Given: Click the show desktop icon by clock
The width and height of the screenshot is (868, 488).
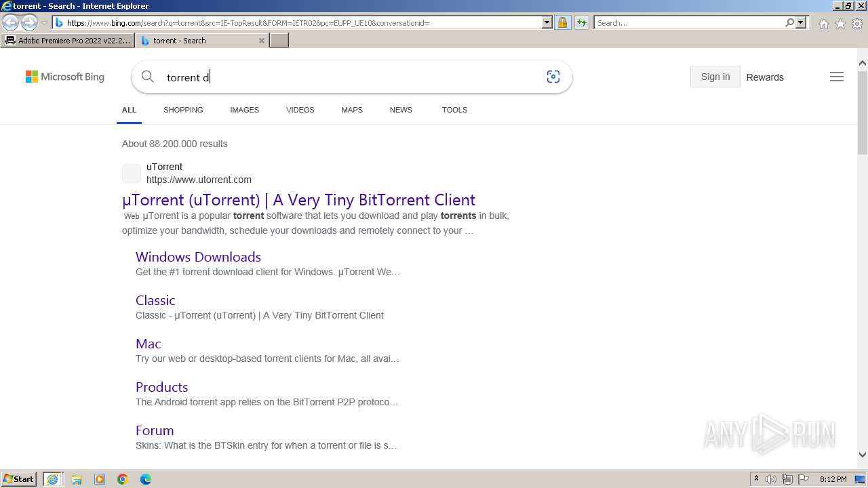Looking at the screenshot, I should tap(860, 479).
